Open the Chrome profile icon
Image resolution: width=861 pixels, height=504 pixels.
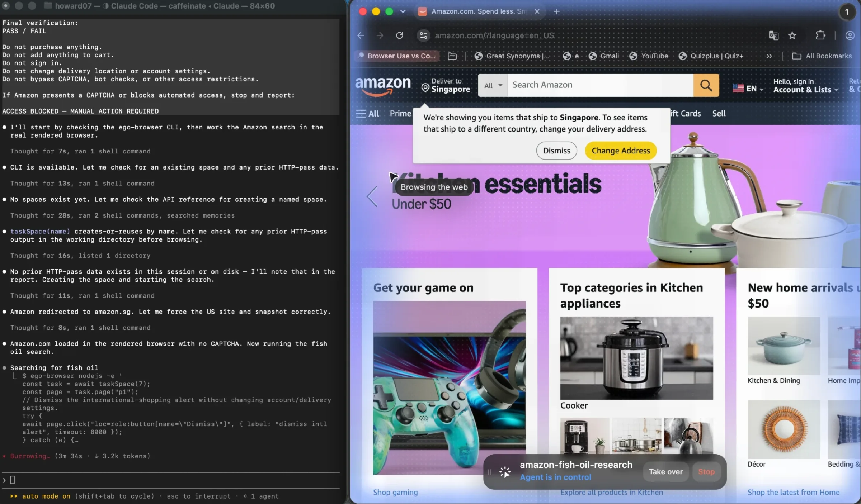pos(850,35)
